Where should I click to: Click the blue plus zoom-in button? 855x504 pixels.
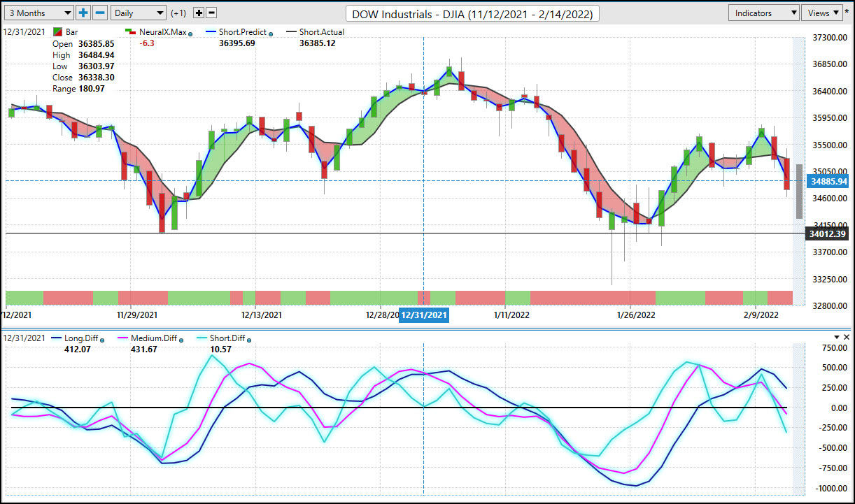(83, 13)
